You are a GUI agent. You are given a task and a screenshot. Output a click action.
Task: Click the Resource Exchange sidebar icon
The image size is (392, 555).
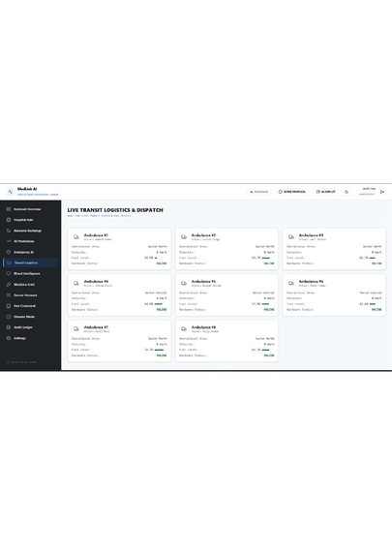pyautogui.click(x=9, y=231)
